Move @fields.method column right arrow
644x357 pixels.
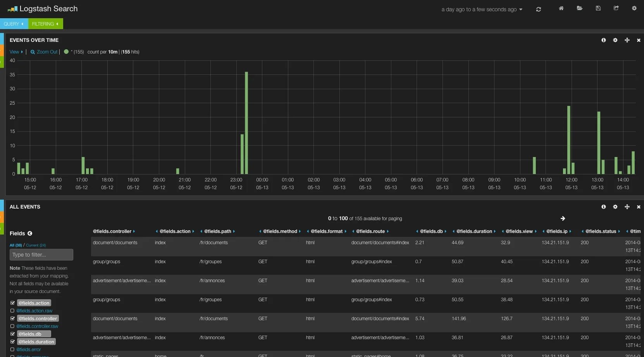click(300, 231)
